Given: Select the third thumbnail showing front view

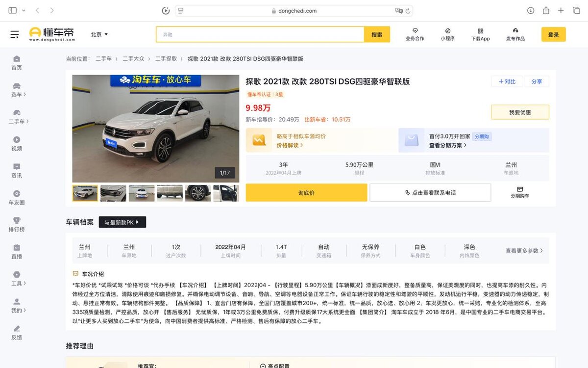Looking at the screenshot, I should click(142, 193).
